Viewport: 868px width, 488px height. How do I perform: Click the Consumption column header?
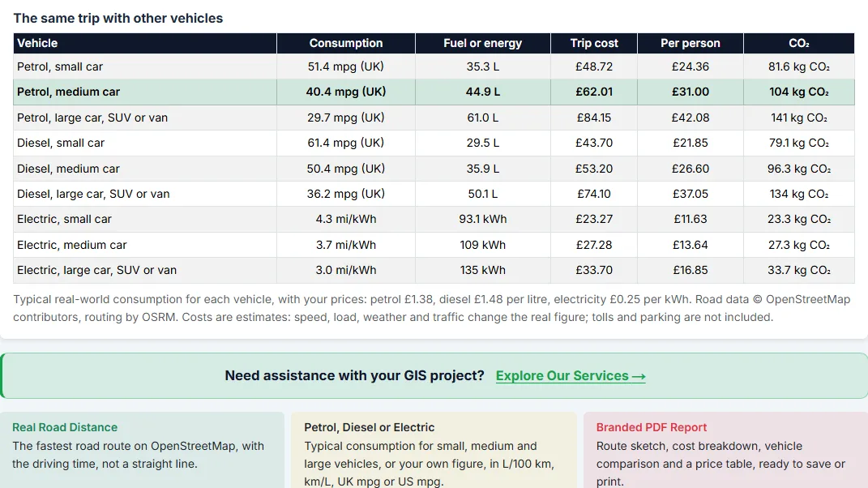(346, 43)
